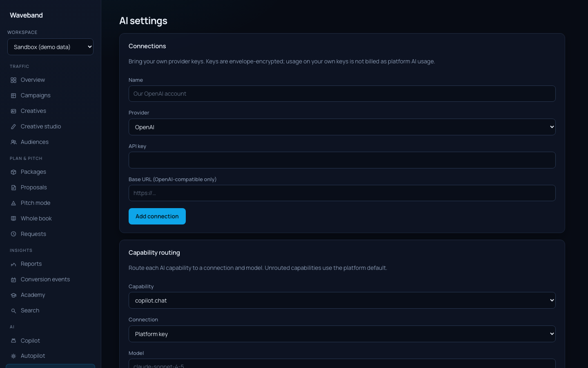Focus the Model field claude-sonnet-4-5
Image resolution: width=588 pixels, height=368 pixels.
coord(342,364)
